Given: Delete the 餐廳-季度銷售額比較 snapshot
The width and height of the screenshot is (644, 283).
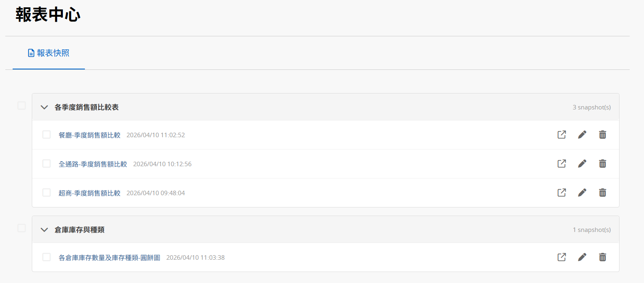Looking at the screenshot, I should [602, 135].
